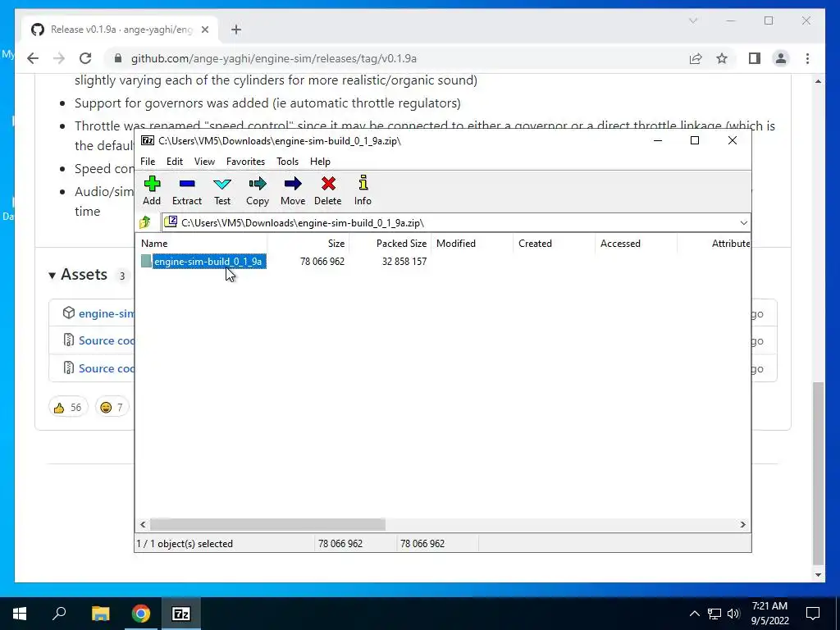The width and height of the screenshot is (840, 630).
Task: Click Chrome address bar URL
Action: (274, 58)
